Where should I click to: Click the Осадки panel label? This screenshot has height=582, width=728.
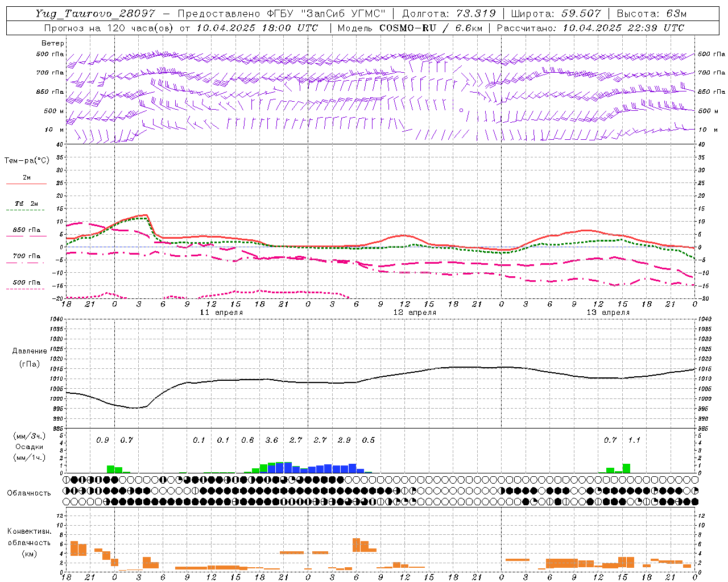30,447
